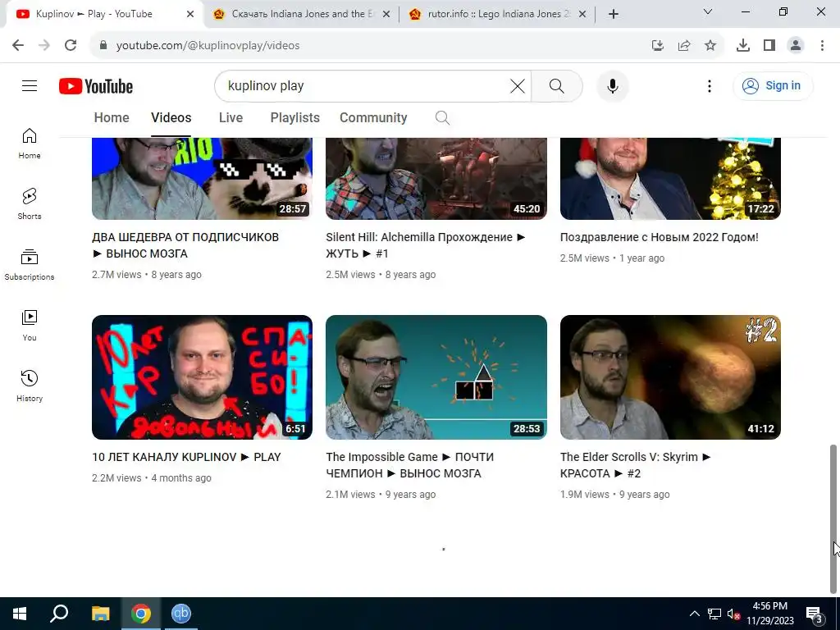
Task: Open The Impossible Game video thumbnail
Action: click(x=436, y=377)
